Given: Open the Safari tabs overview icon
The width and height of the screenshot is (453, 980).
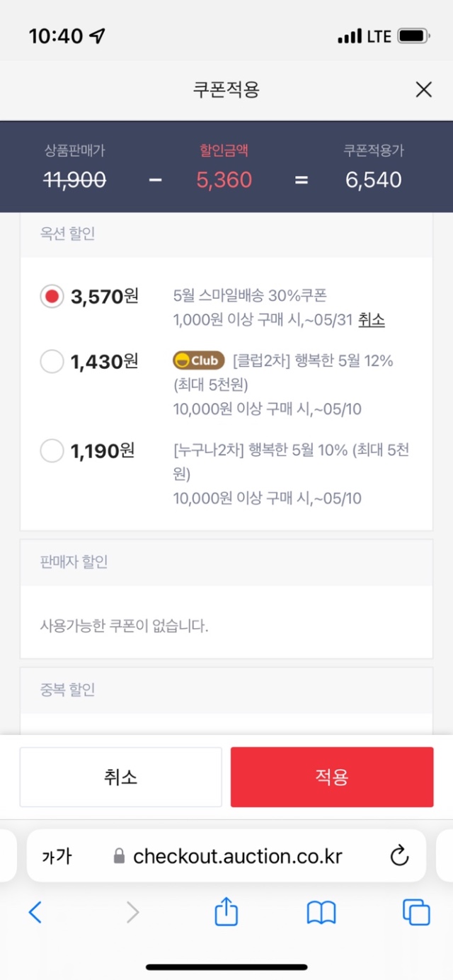Looking at the screenshot, I should pos(416,912).
